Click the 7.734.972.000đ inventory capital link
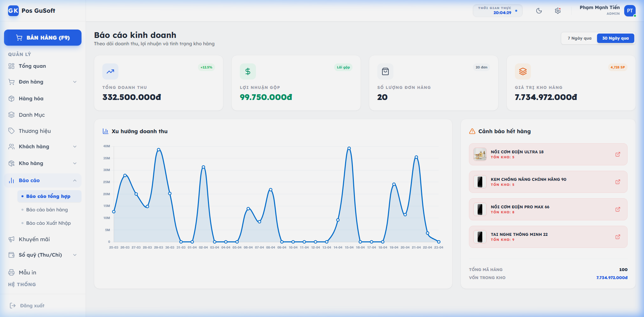The width and height of the screenshot is (644, 317). click(x=611, y=278)
